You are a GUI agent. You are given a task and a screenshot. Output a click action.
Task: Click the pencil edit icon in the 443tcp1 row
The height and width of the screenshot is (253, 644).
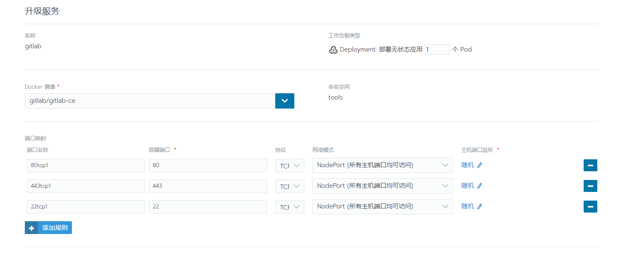[479, 186]
